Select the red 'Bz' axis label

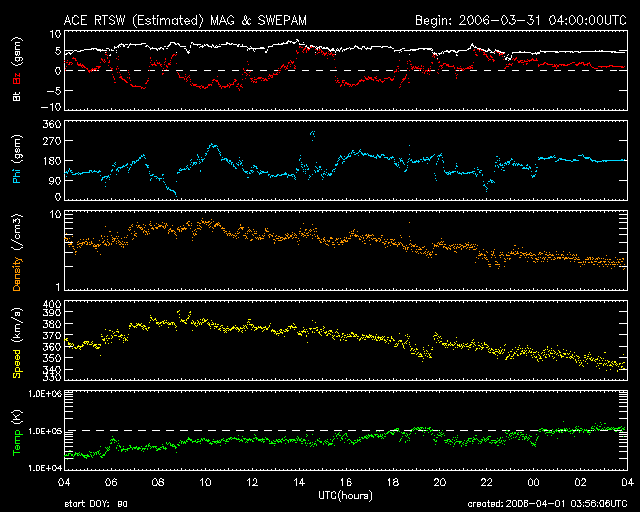click(17, 79)
